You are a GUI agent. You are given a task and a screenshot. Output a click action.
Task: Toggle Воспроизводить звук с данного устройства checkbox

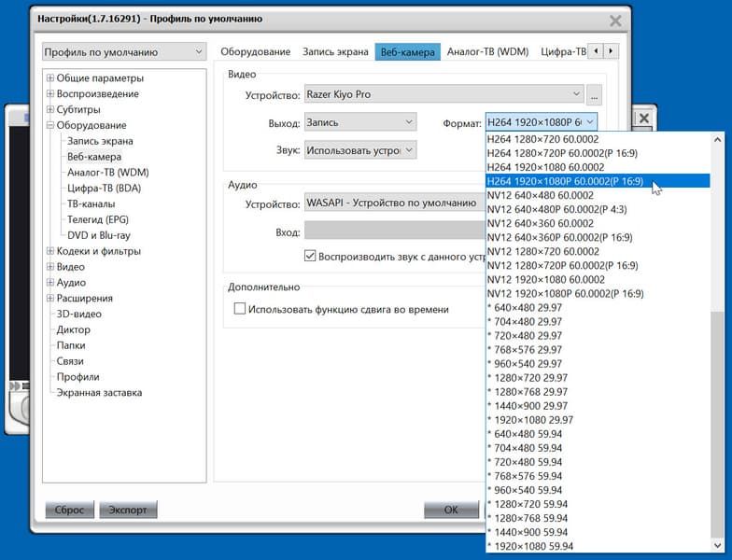pos(310,256)
